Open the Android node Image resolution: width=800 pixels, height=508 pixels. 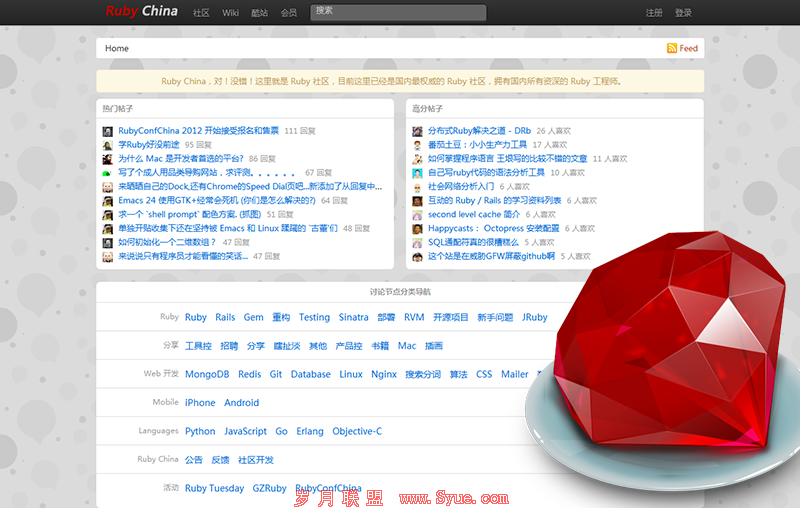[241, 403]
